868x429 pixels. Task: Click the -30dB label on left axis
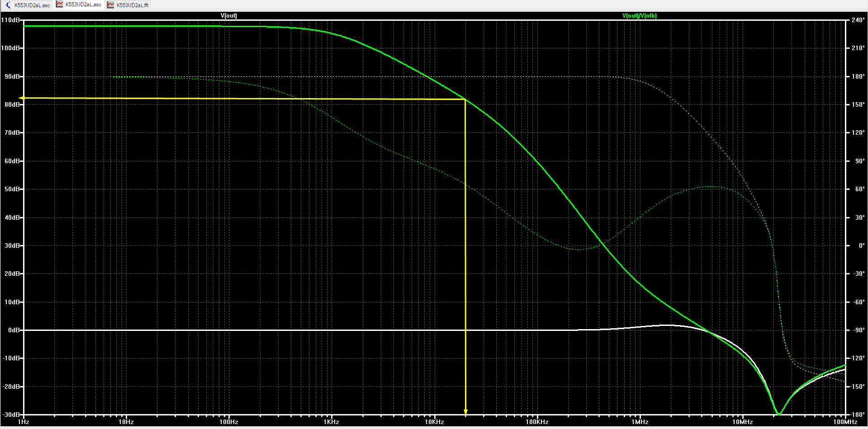click(11, 415)
